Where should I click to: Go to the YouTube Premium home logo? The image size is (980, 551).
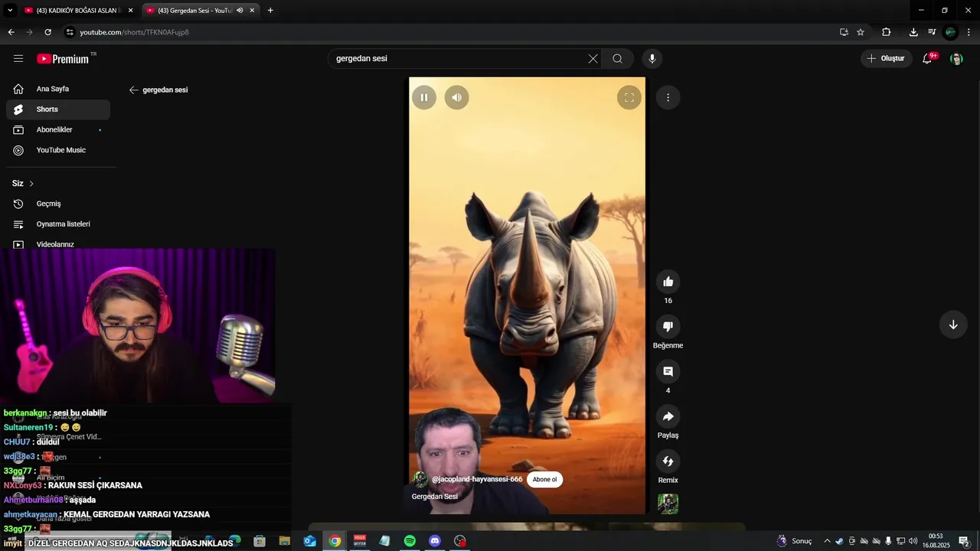tap(64, 59)
